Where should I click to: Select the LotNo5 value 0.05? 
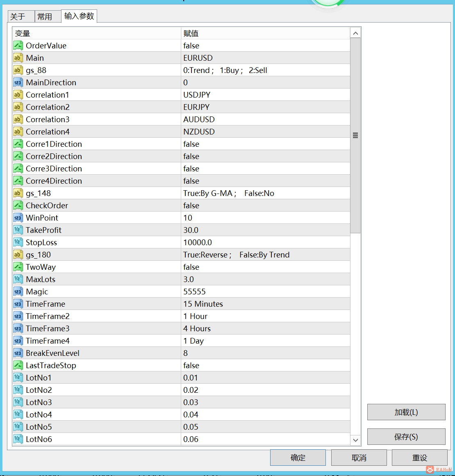(x=265, y=426)
